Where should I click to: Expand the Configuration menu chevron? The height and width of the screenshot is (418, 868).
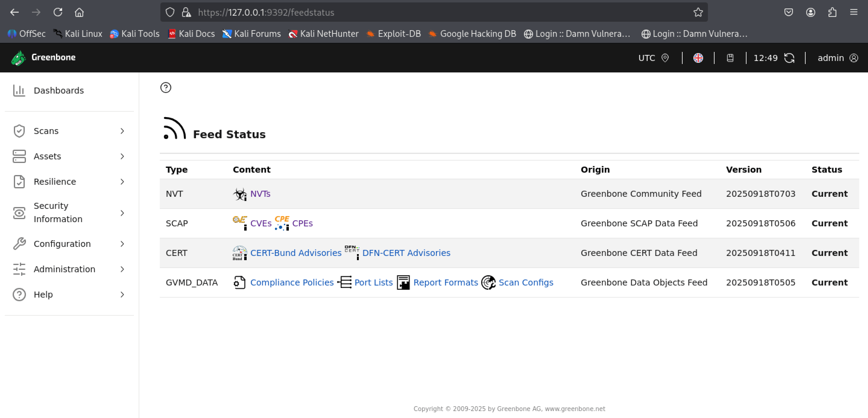click(122, 244)
